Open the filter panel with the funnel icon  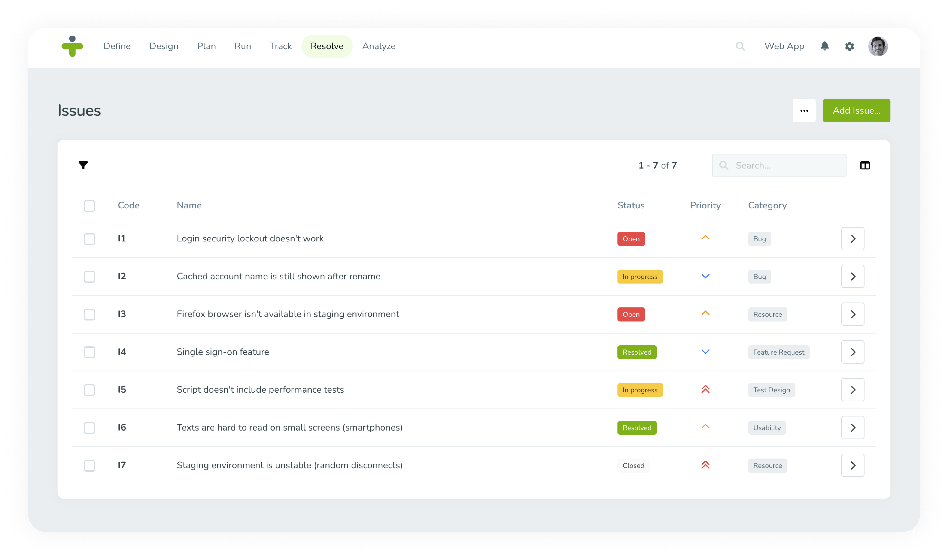coord(83,165)
